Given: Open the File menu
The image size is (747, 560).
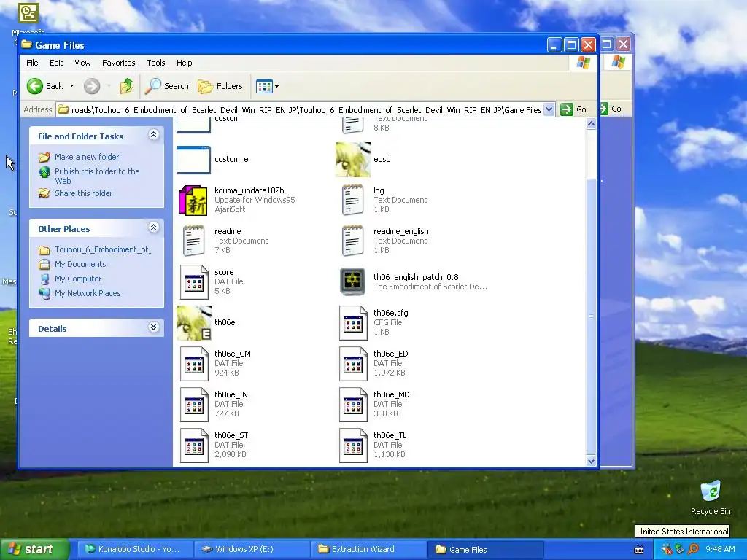Looking at the screenshot, I should pos(32,63).
